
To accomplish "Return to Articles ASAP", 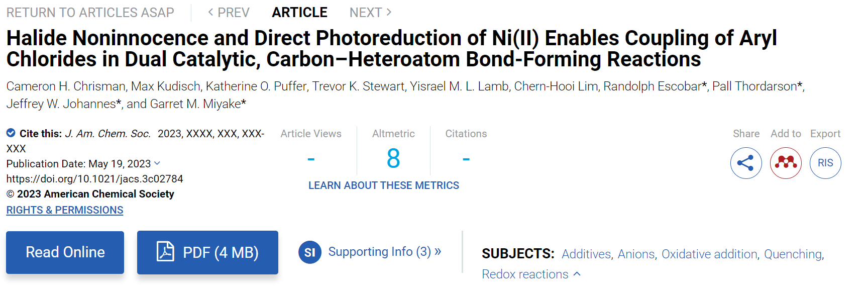I will [x=90, y=13].
